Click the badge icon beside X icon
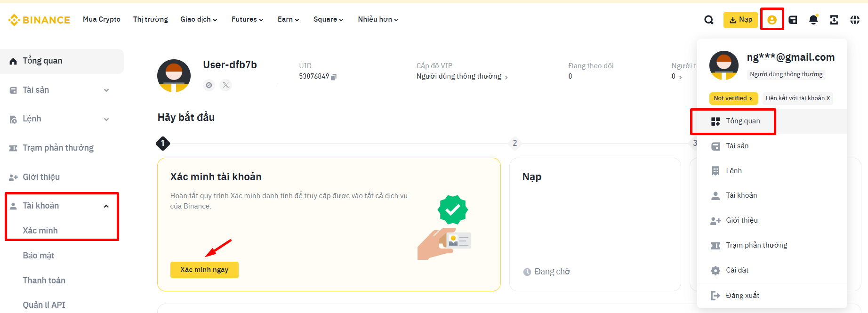 [x=209, y=85]
